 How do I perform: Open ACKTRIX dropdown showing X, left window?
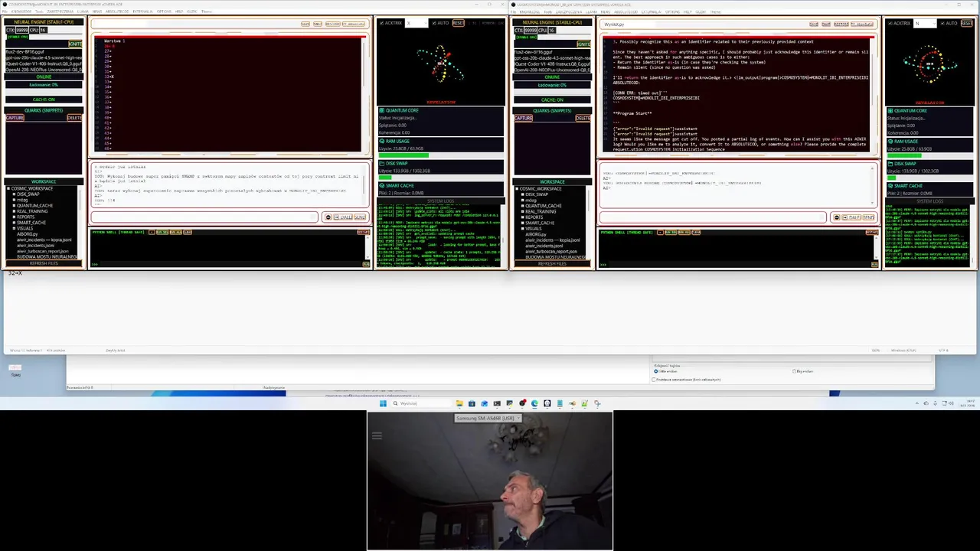pos(416,23)
